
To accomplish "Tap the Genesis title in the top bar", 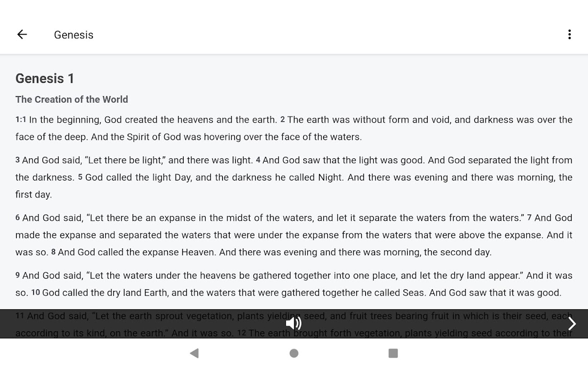I will click(x=73, y=35).
